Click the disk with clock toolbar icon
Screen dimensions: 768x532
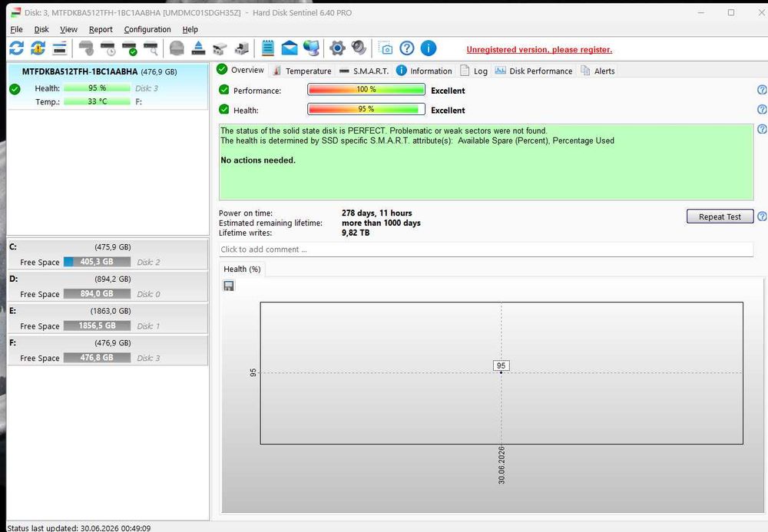[x=108, y=48]
